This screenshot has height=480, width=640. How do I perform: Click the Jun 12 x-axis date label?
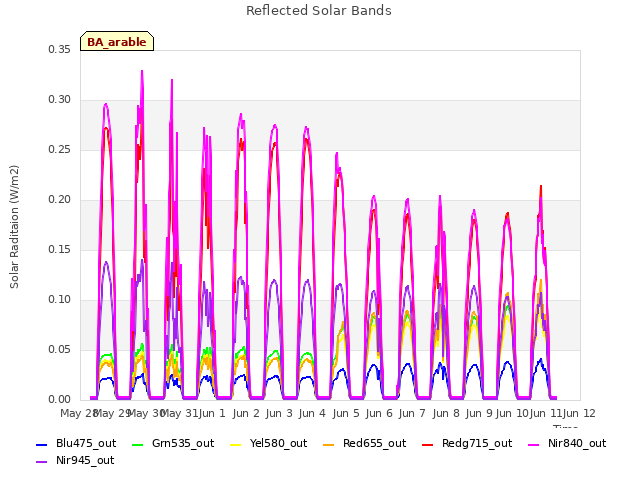pos(579,413)
